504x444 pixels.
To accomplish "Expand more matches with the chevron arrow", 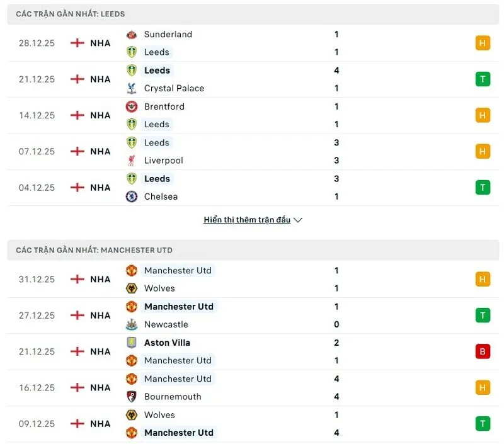I will click(297, 220).
